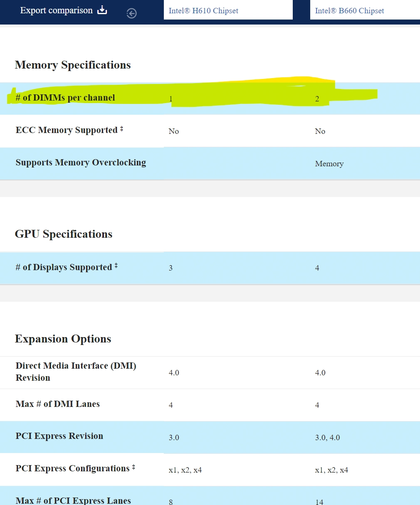Image resolution: width=420 pixels, height=505 pixels.
Task: Click the download icon beside Export comparison
Action: 102,10
